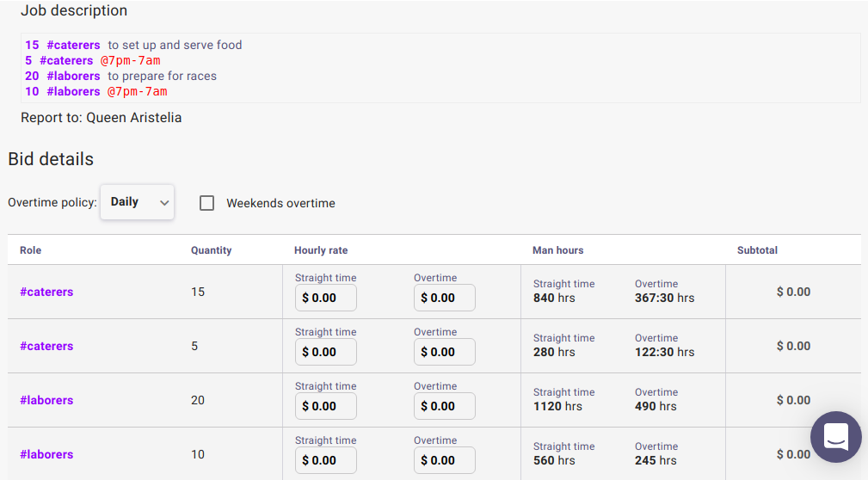Open the Overtime policy Daily dropdown
Screen dimensions: 868x480
coord(138,202)
